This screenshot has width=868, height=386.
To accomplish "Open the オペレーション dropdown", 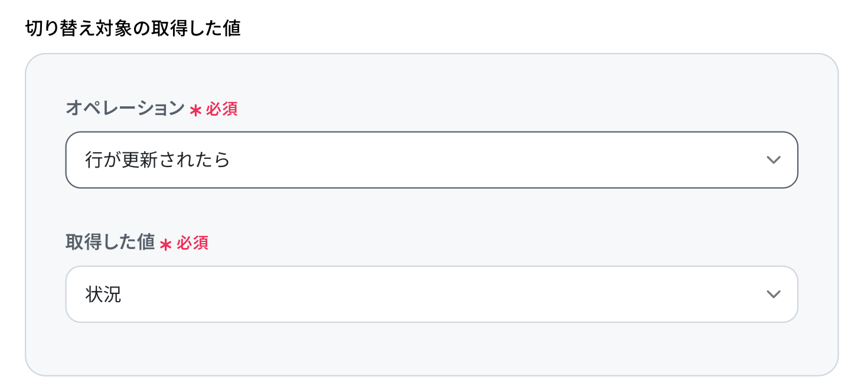I will tap(431, 160).
